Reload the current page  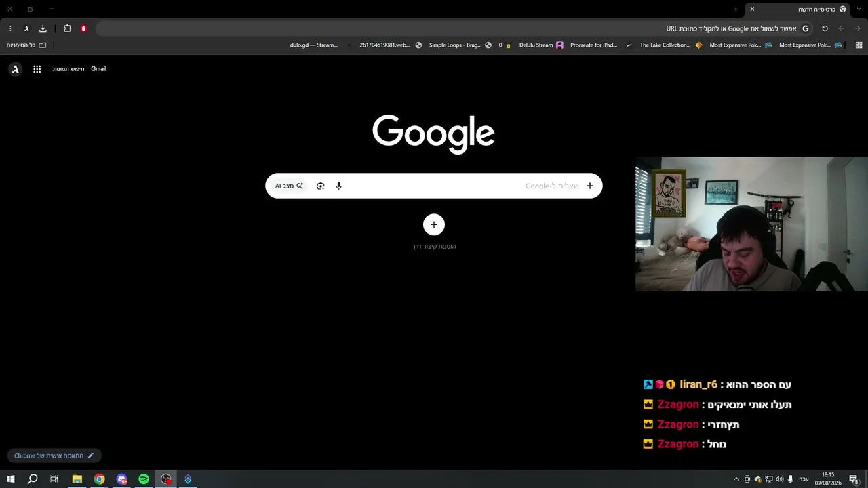click(x=825, y=28)
